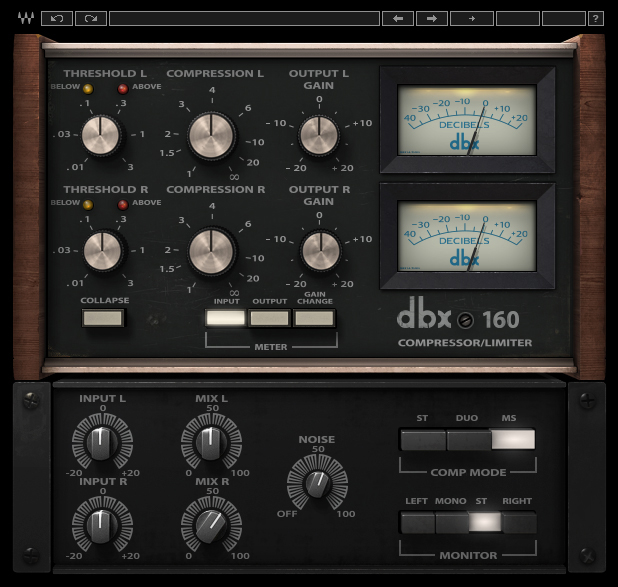Toggle the Collapse button

point(103,318)
